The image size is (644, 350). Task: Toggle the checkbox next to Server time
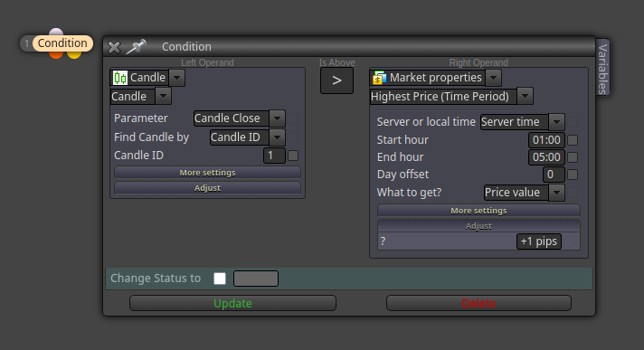(573, 122)
